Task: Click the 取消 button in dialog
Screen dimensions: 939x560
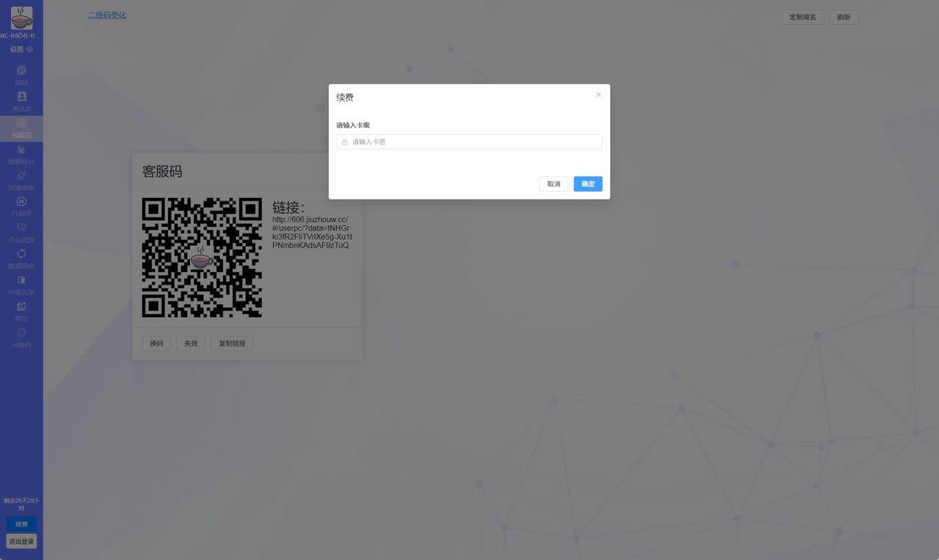Action: [x=553, y=184]
